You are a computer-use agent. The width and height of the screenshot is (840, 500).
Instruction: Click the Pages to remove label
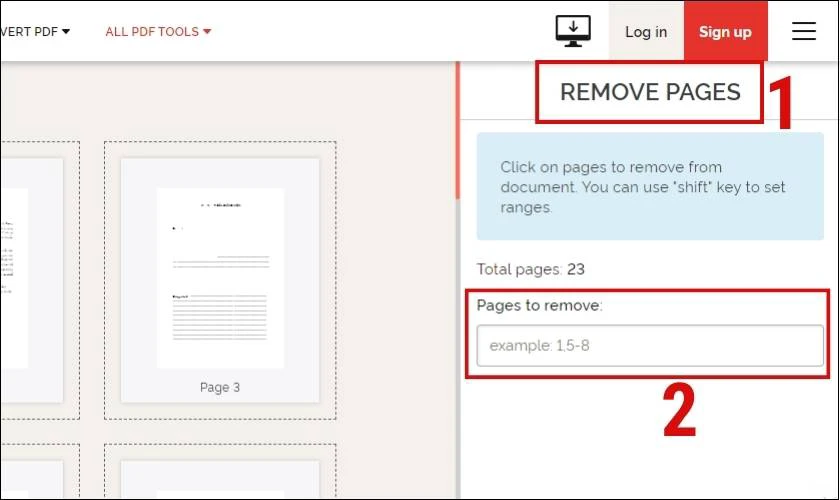pos(539,305)
